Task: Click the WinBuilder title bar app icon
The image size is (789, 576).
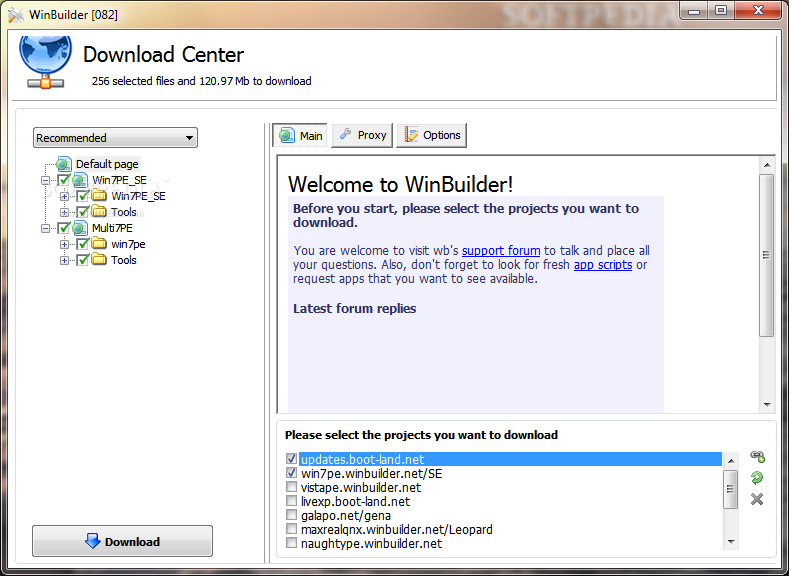Action: click(16, 15)
